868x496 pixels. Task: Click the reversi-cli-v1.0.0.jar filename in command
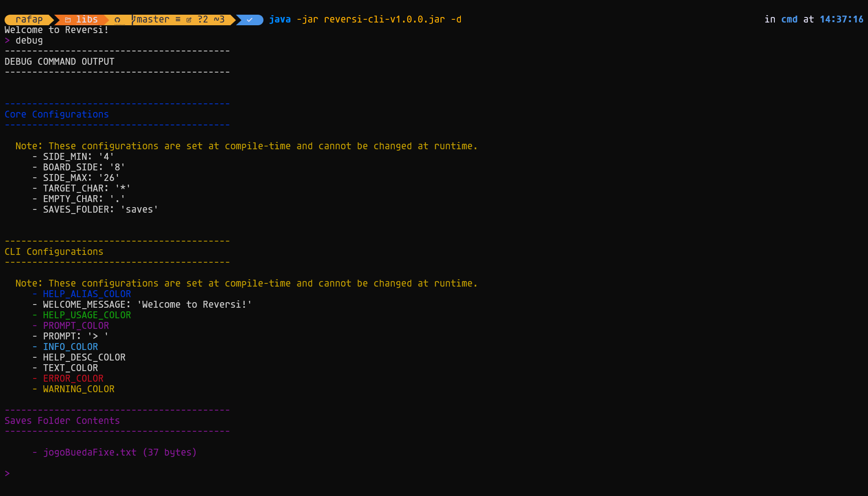(x=384, y=19)
